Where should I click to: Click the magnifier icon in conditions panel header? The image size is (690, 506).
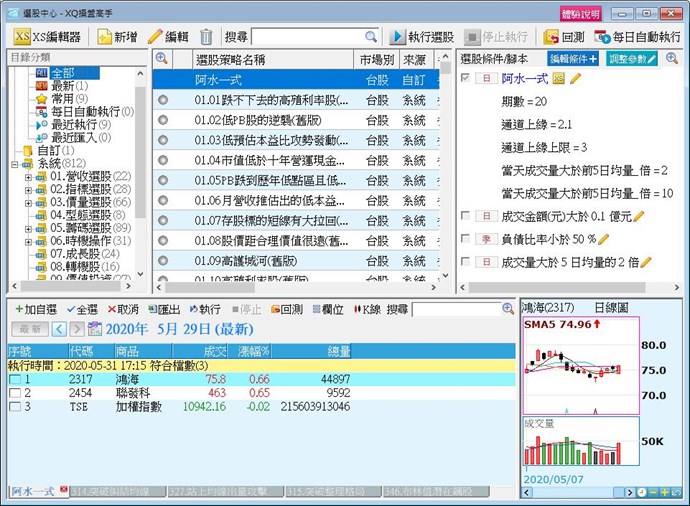click(x=671, y=59)
